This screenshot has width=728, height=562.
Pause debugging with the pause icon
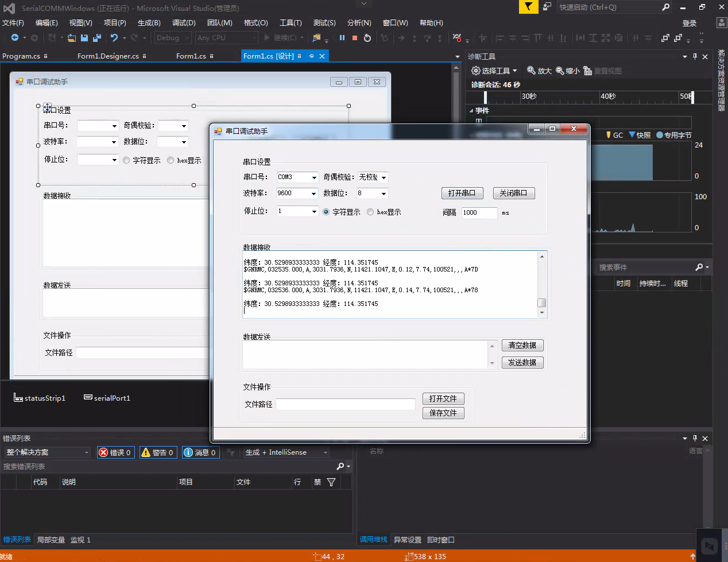coord(342,38)
